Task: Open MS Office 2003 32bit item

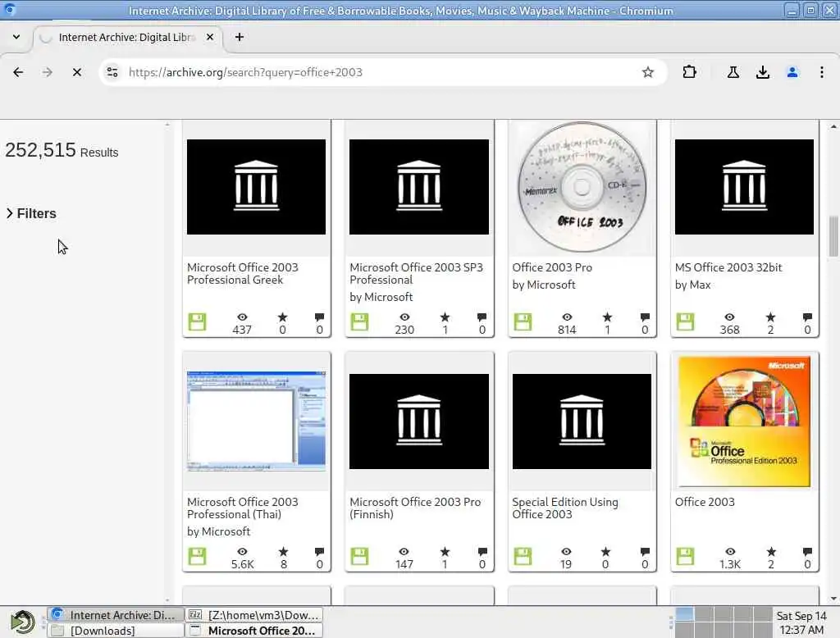Action: pos(728,267)
